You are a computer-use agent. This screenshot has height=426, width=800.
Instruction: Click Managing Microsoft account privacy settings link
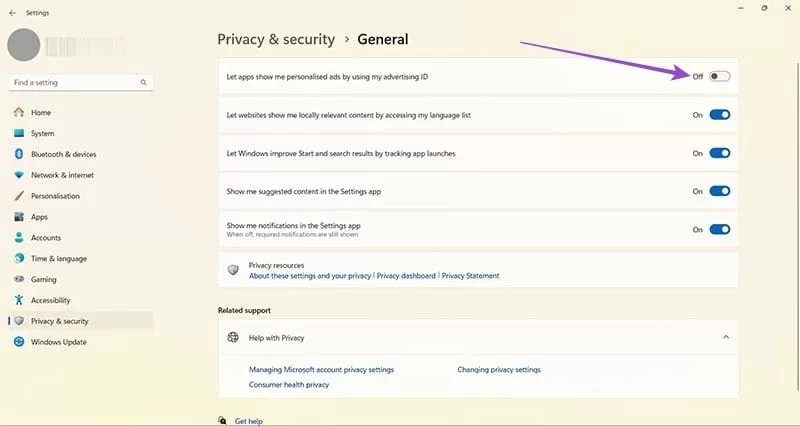coord(321,369)
